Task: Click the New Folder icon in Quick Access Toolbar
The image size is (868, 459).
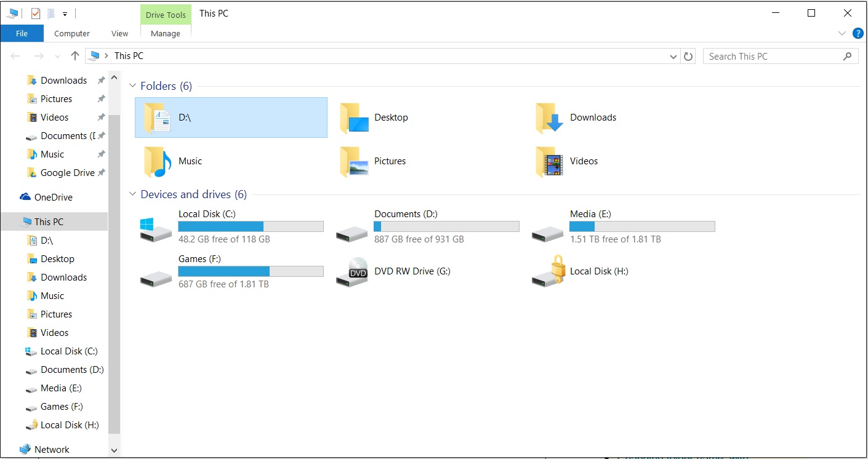Action: coord(51,13)
